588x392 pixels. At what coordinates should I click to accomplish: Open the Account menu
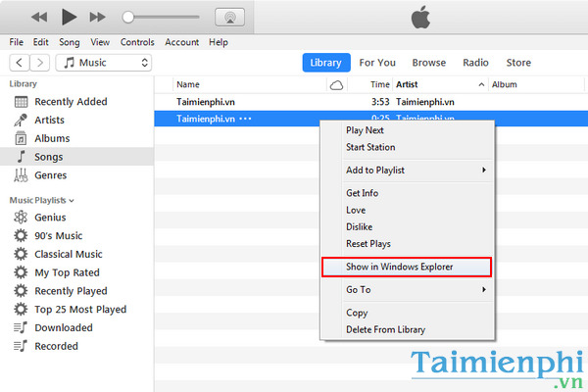point(182,42)
